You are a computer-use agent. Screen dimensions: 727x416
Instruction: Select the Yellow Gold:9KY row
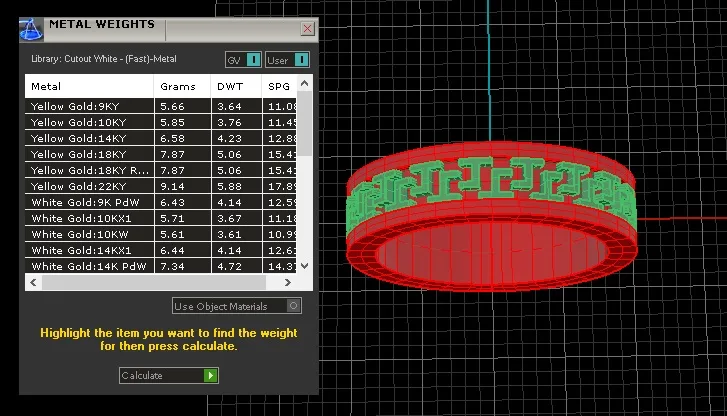(160, 106)
